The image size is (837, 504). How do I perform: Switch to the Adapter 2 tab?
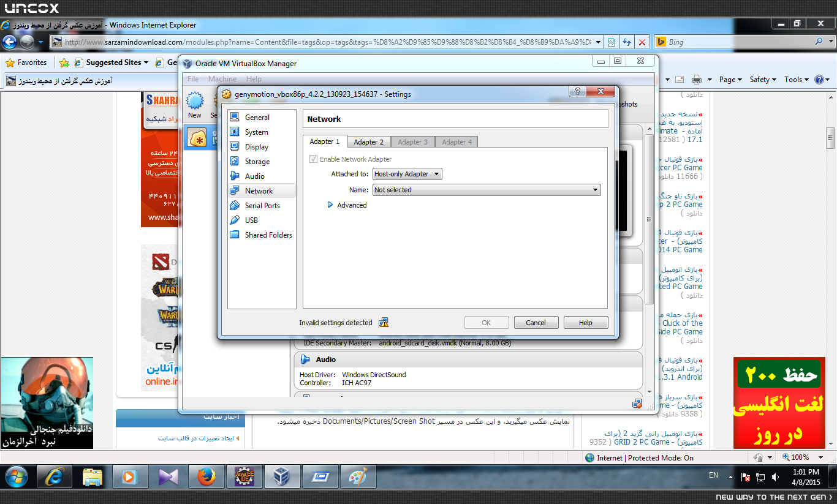click(369, 142)
